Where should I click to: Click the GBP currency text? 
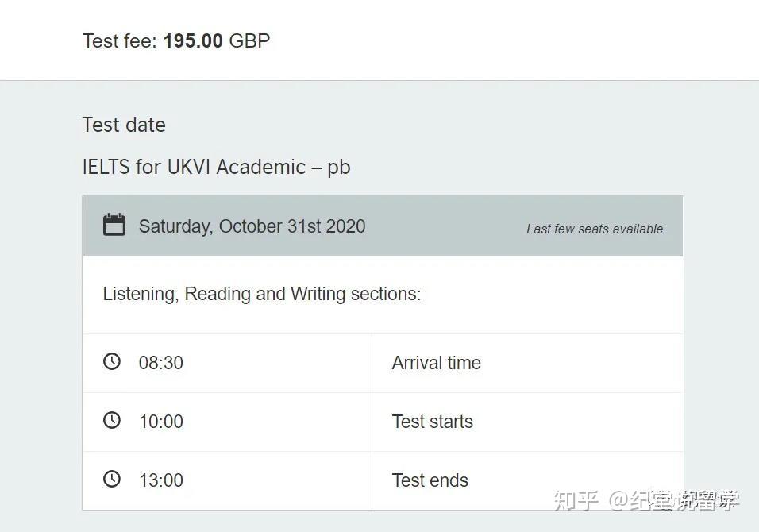(249, 40)
